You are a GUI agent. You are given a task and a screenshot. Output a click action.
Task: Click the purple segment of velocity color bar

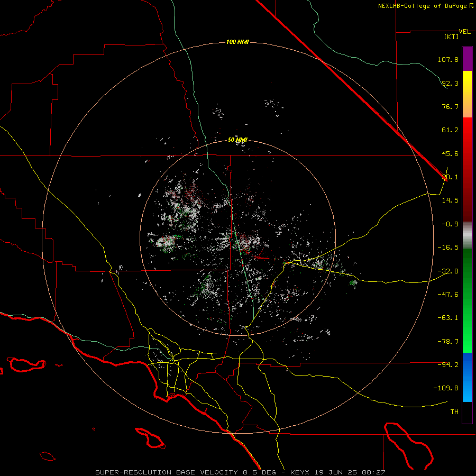click(x=467, y=59)
